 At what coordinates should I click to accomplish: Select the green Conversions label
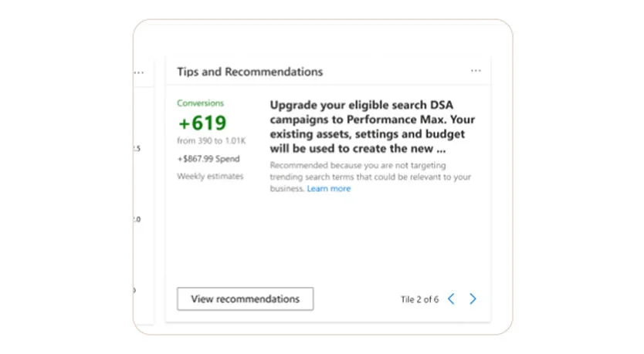201,103
